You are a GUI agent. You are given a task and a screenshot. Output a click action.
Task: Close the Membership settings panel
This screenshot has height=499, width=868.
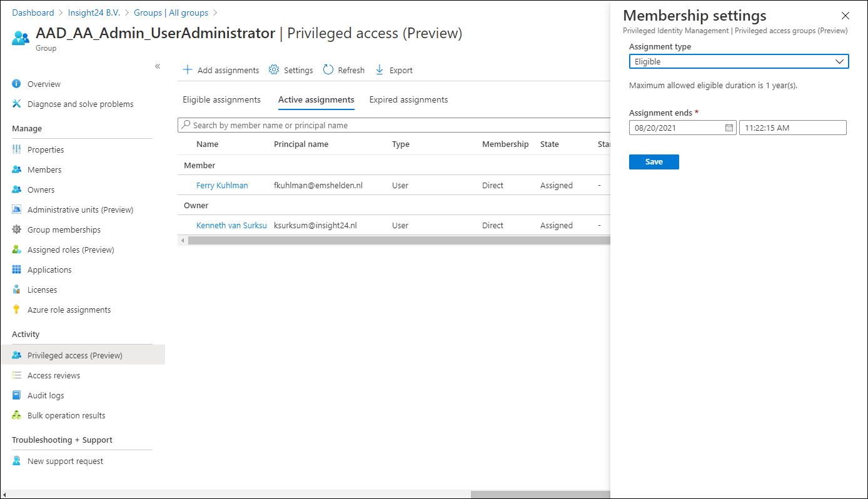pyautogui.click(x=845, y=16)
